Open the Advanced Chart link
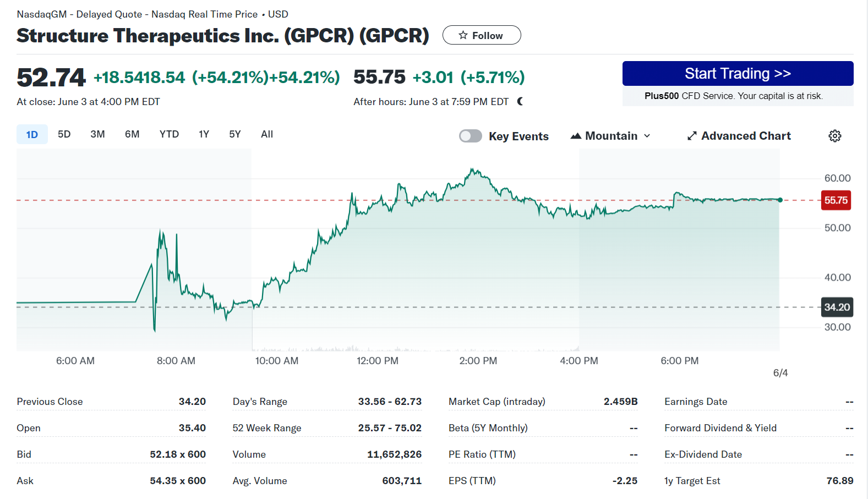The height and width of the screenshot is (499, 868). (745, 136)
